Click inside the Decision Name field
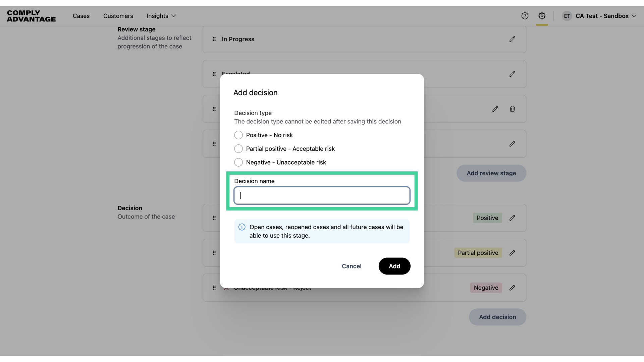The image size is (644, 362). 321,195
